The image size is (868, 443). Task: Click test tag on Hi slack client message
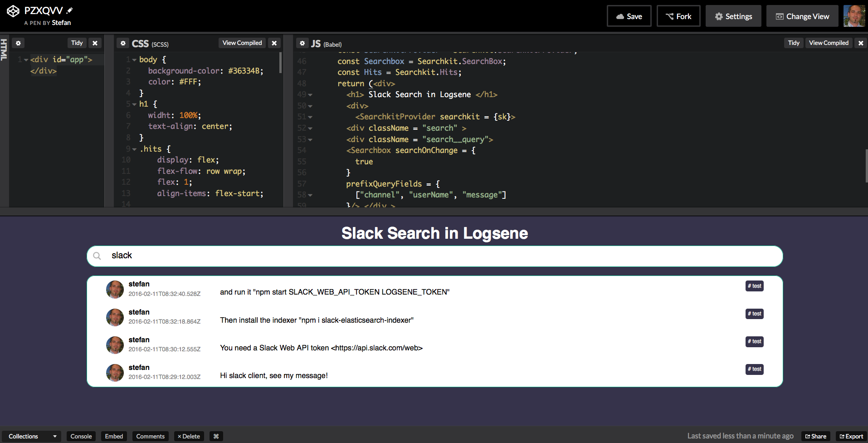(755, 369)
